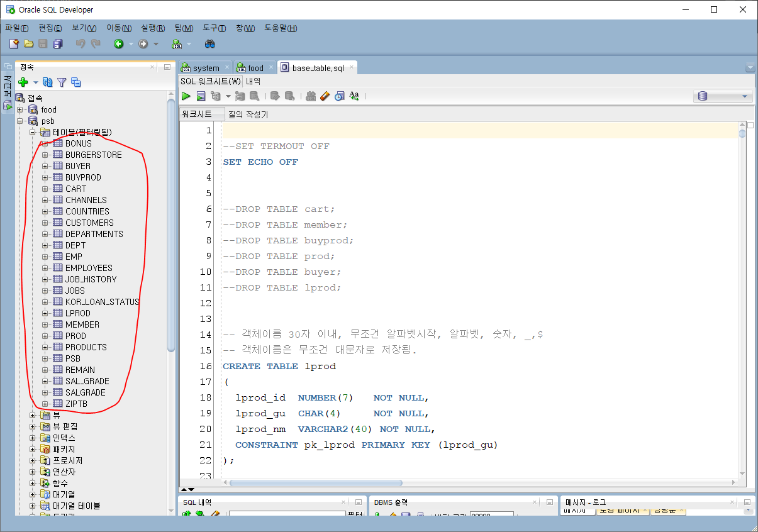Select the 패키지 node
Viewport: 758px width, 532px height.
click(64, 449)
